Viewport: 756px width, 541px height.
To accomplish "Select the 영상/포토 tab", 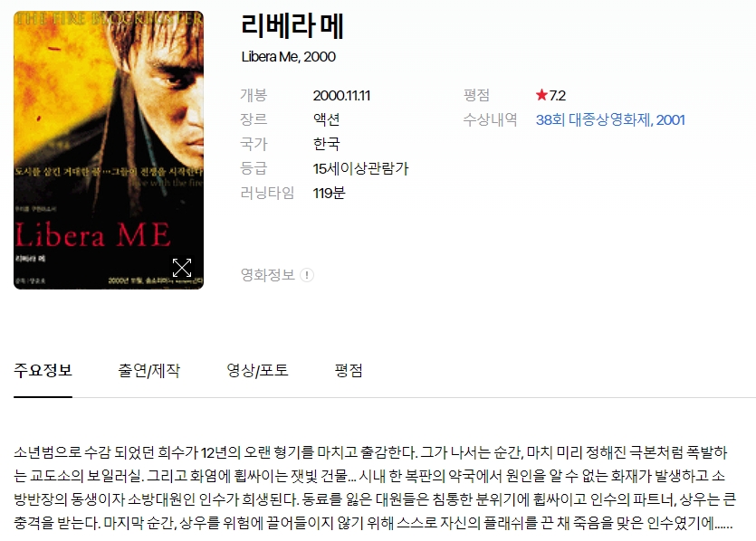I will click(257, 370).
